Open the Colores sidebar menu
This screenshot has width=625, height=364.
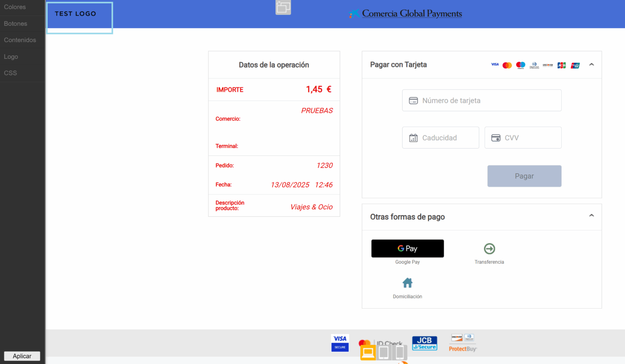click(15, 7)
